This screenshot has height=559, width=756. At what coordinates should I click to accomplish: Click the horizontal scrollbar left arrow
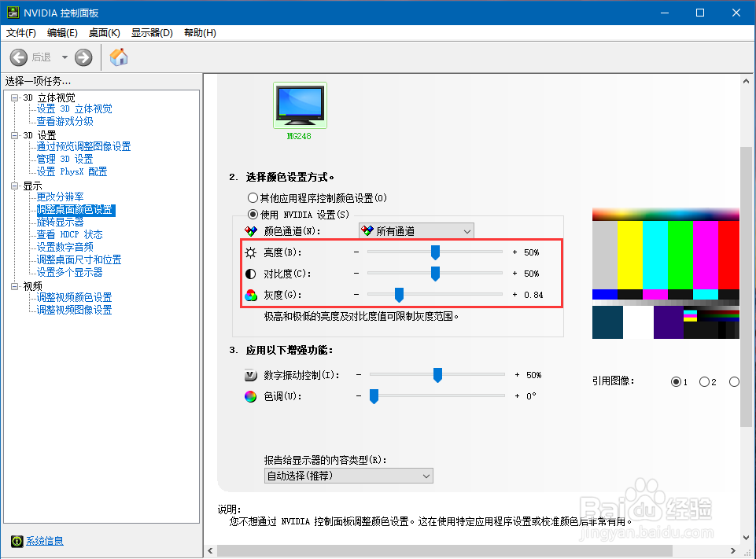coord(210,551)
